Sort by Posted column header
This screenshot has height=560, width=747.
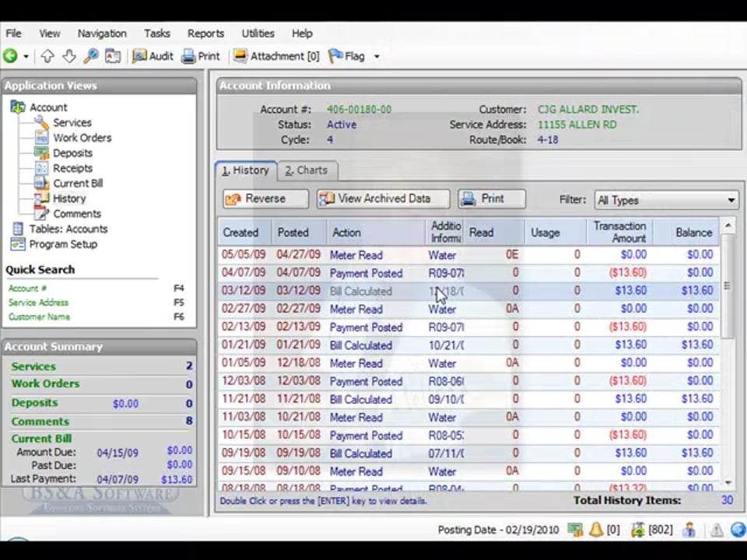[x=299, y=233]
